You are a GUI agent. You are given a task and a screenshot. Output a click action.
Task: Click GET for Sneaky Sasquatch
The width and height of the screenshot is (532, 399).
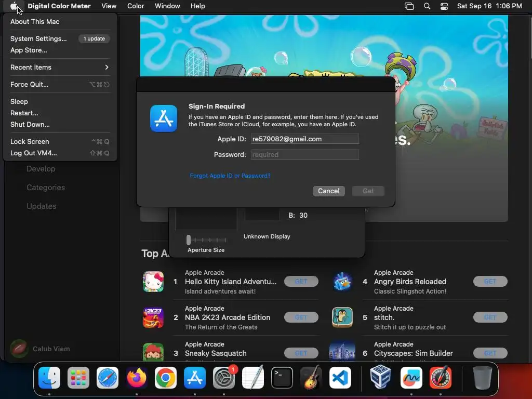301,353
